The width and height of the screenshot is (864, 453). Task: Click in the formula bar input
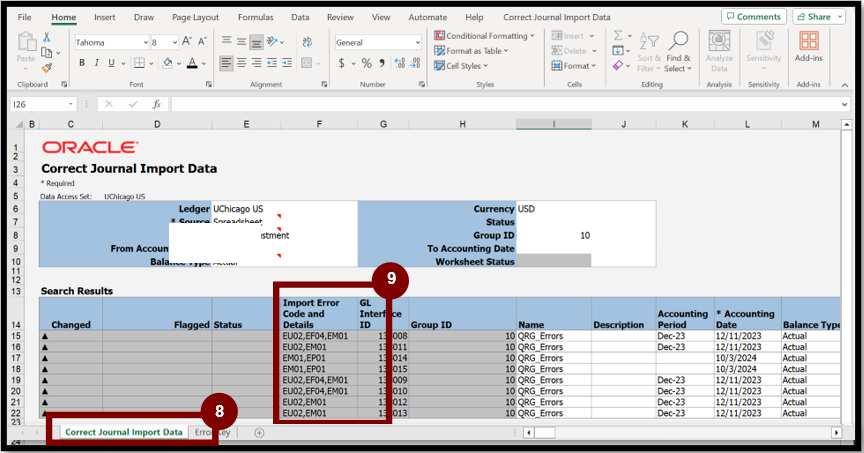[505, 104]
